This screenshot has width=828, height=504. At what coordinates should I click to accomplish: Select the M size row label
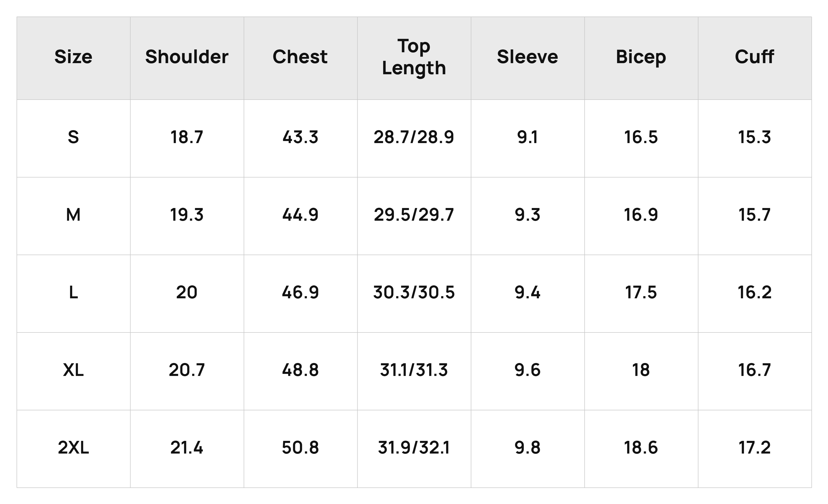[x=73, y=215]
